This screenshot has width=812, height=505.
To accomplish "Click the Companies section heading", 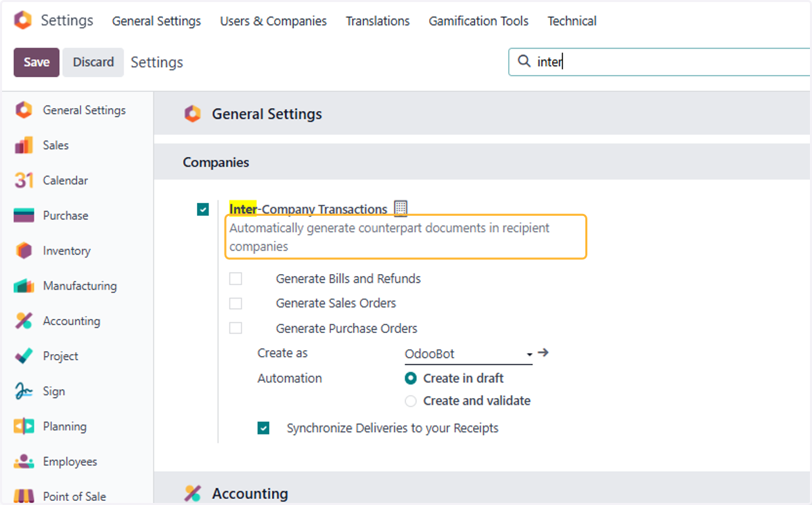I will (x=216, y=162).
